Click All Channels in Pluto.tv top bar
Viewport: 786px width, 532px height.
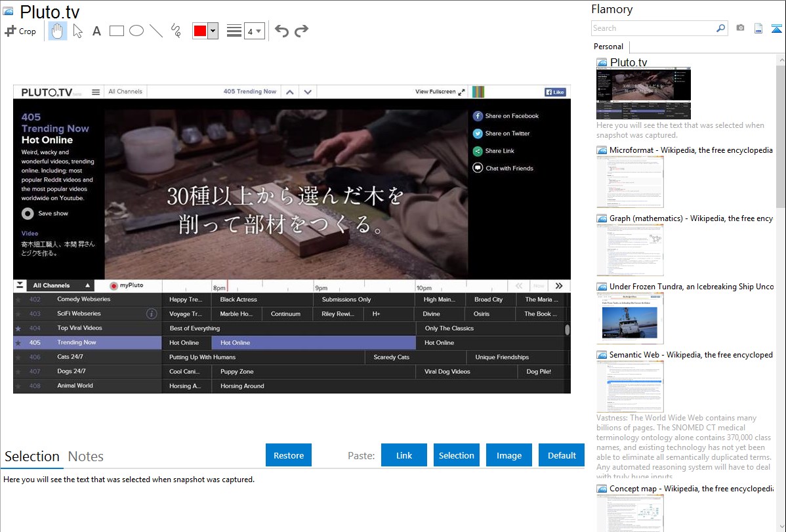click(x=125, y=91)
